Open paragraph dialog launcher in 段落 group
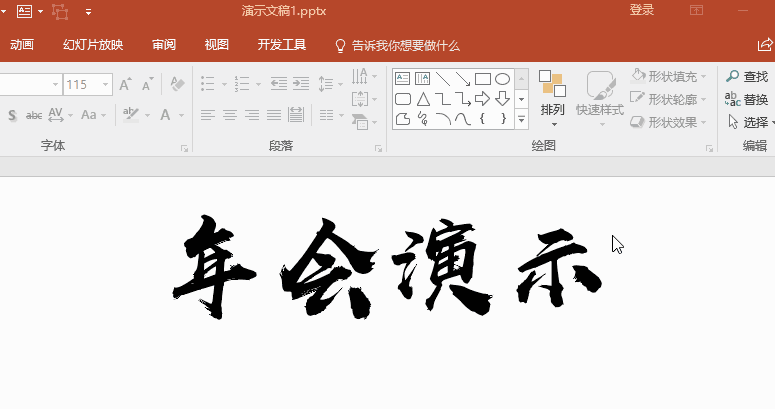The height and width of the screenshot is (409, 775). (378, 148)
